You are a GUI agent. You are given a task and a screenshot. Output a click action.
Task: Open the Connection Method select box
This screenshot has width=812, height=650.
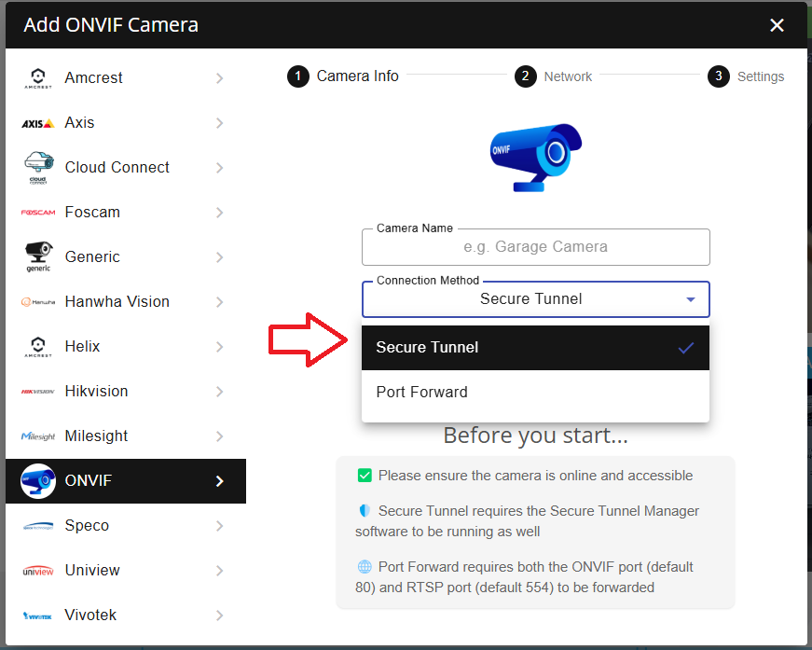pyautogui.click(x=535, y=299)
